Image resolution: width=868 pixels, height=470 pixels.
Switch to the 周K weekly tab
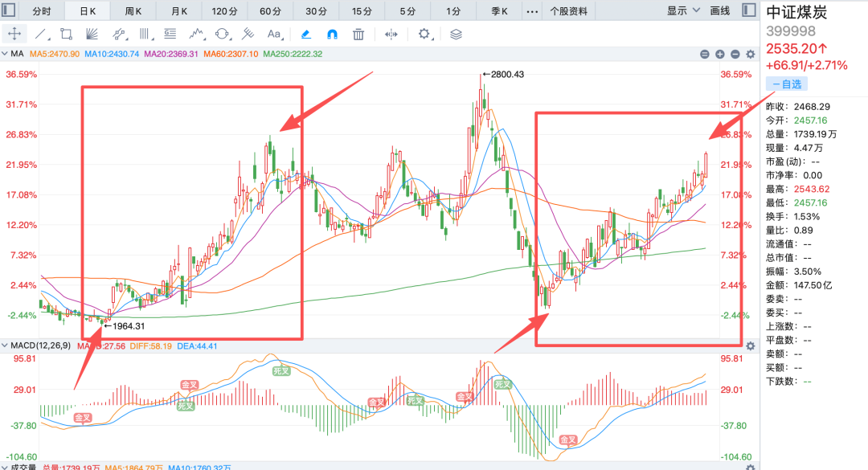tap(133, 11)
